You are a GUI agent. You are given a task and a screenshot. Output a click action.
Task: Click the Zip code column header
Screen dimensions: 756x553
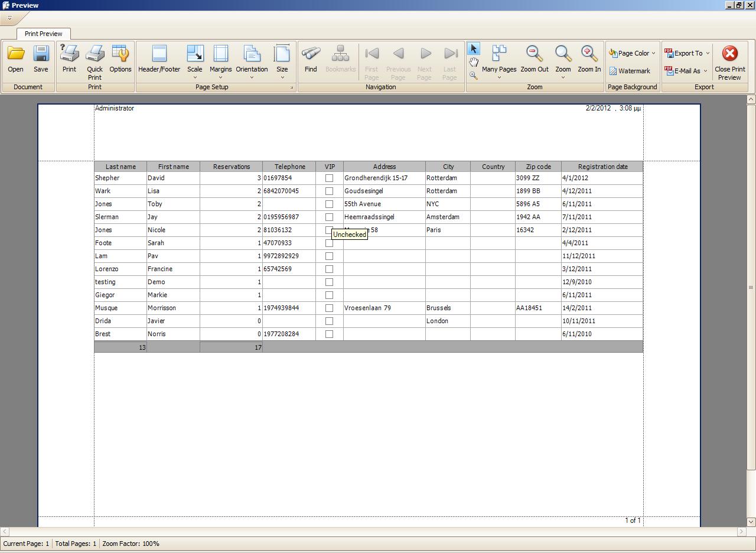pyautogui.click(x=539, y=167)
